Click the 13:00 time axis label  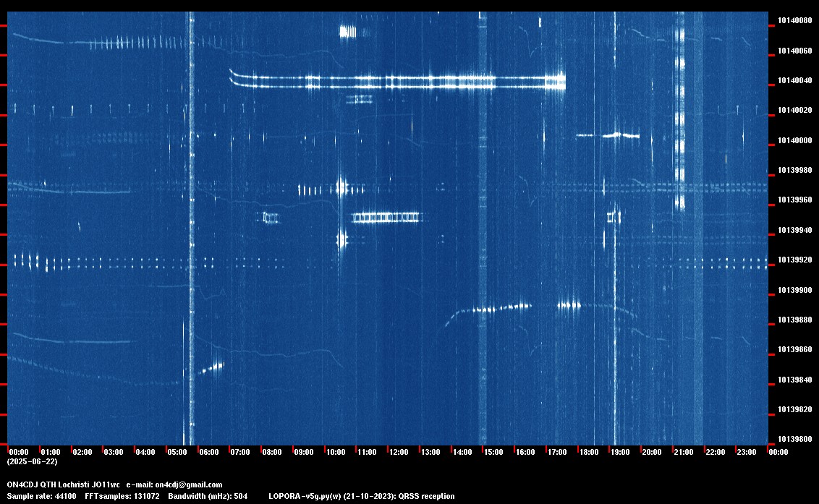click(x=430, y=452)
